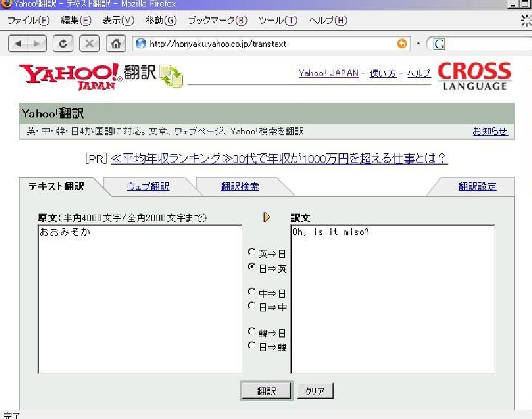Viewport: 532px width, 419px height.
Task: Click in the 訳文 translation output box
Action: tap(392, 299)
